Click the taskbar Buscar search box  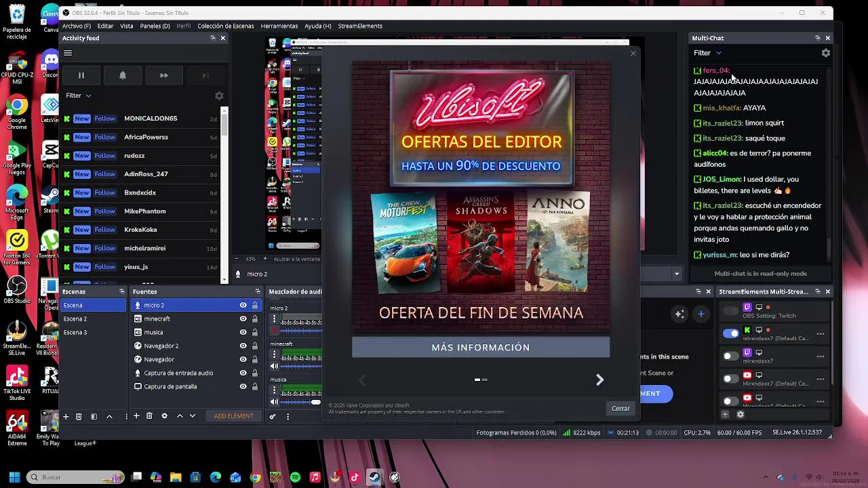tap(75, 477)
